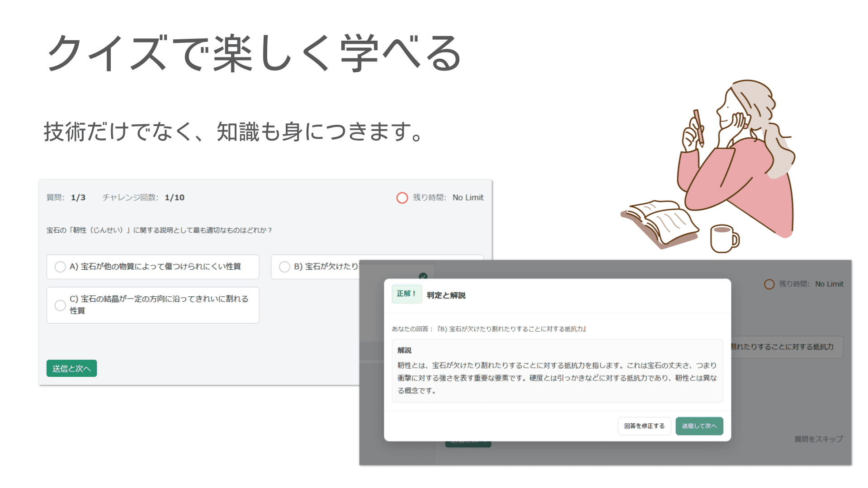Screen dimensions: 868x488
Task: Click the 正解！ result badge
Action: pos(406,294)
